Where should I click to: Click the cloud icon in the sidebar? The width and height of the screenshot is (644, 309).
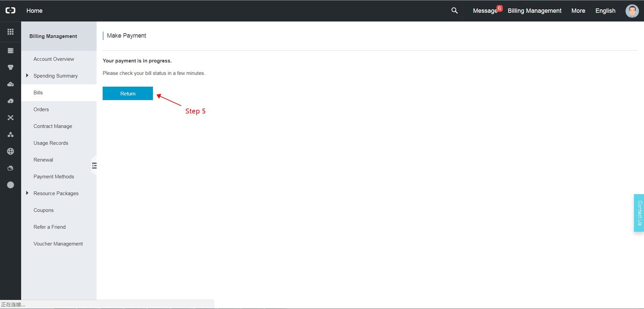[10, 84]
